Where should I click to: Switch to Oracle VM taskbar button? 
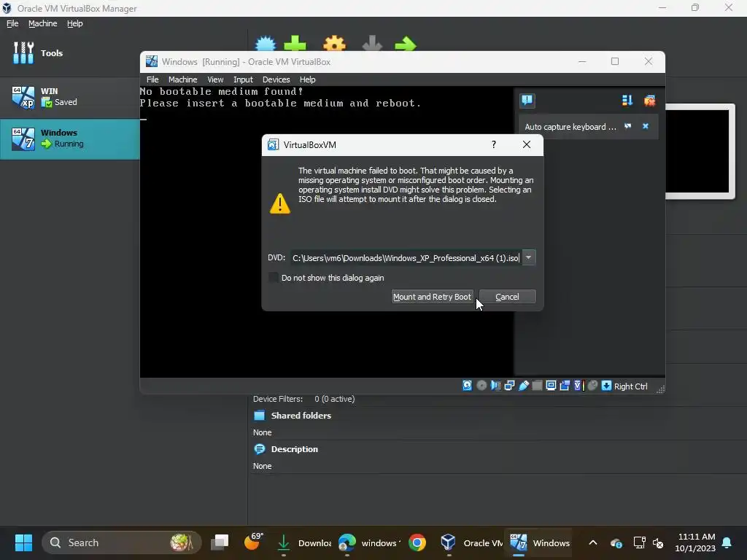pyautogui.click(x=470, y=542)
